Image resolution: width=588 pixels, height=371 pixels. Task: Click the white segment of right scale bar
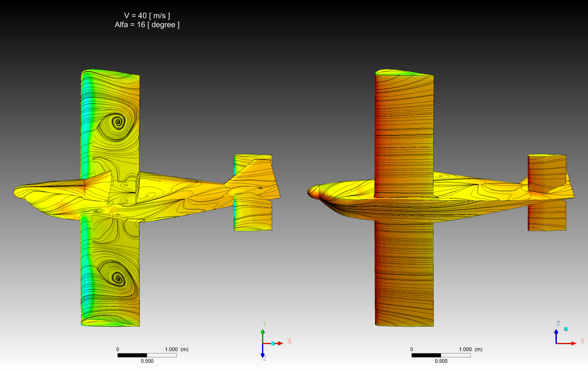(456, 355)
